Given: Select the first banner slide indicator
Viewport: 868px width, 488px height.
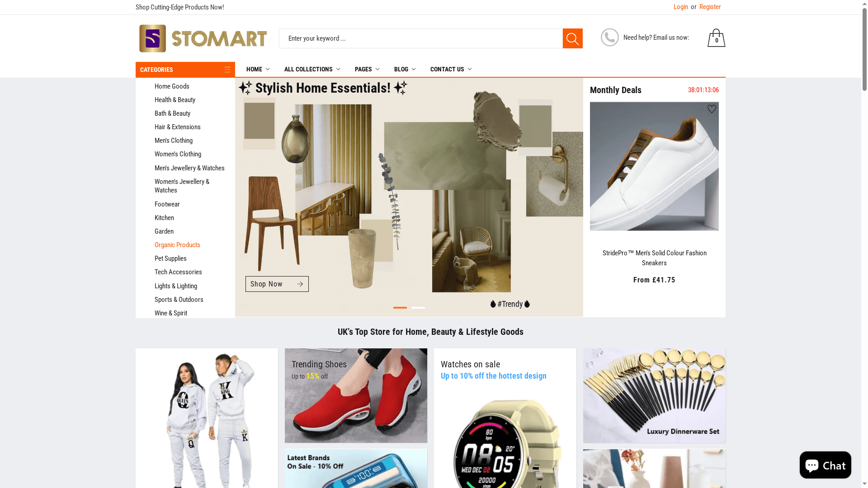Looking at the screenshot, I should [x=400, y=308].
